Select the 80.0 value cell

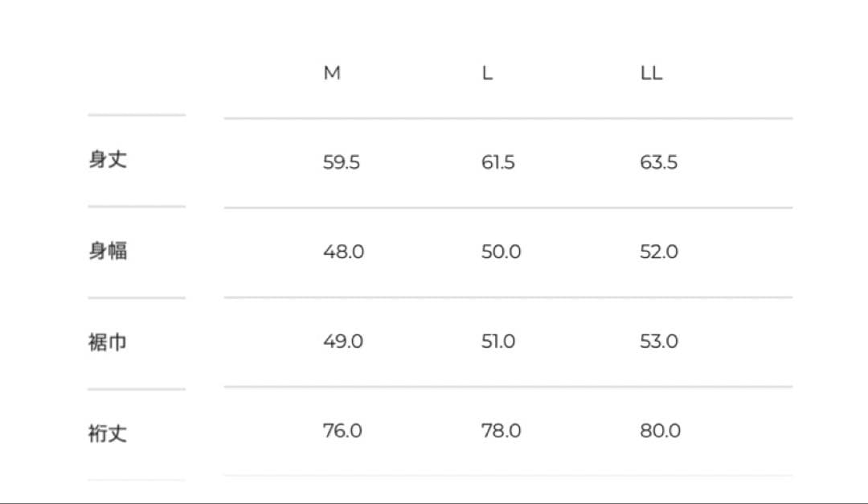click(x=661, y=431)
